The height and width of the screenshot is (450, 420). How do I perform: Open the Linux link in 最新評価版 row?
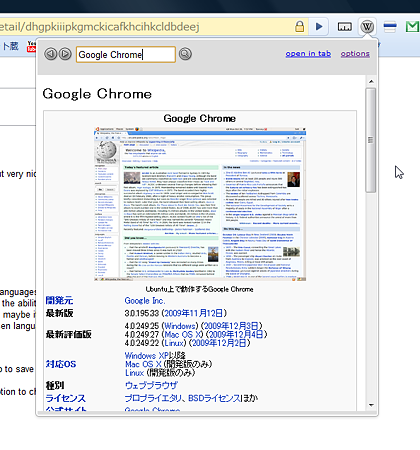tap(174, 343)
